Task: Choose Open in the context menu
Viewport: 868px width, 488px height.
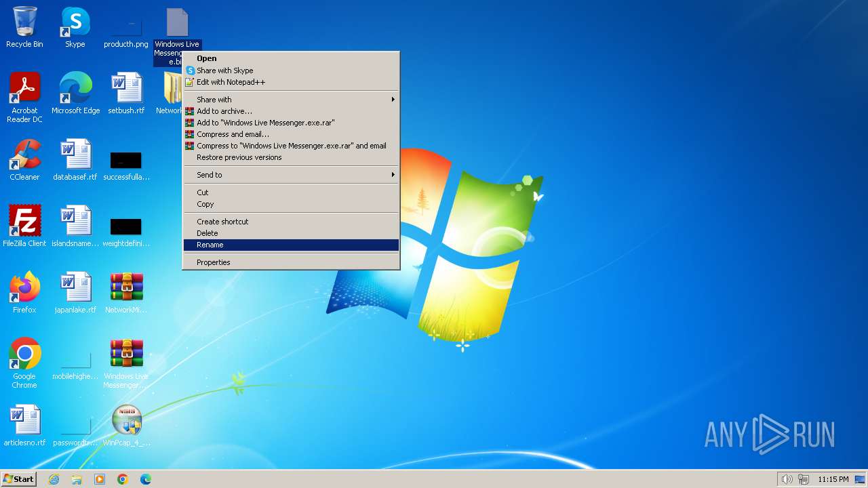Action: pyautogui.click(x=291, y=58)
